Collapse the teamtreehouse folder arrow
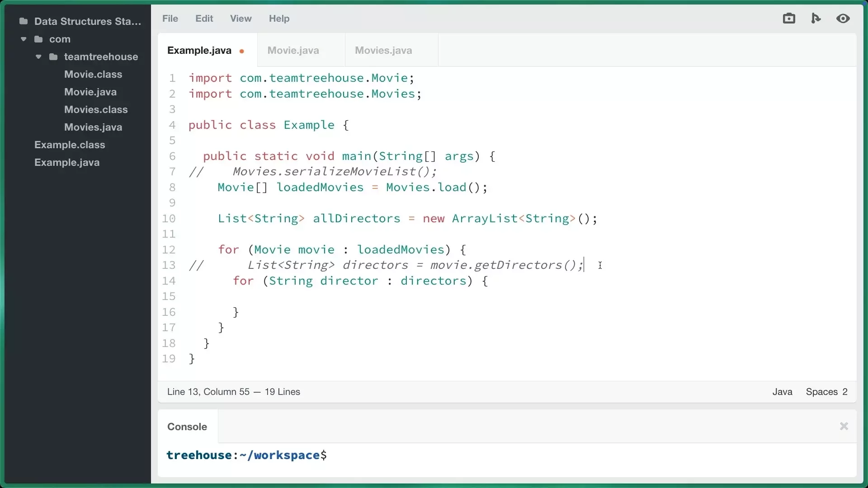The width and height of the screenshot is (868, 488). click(38, 56)
